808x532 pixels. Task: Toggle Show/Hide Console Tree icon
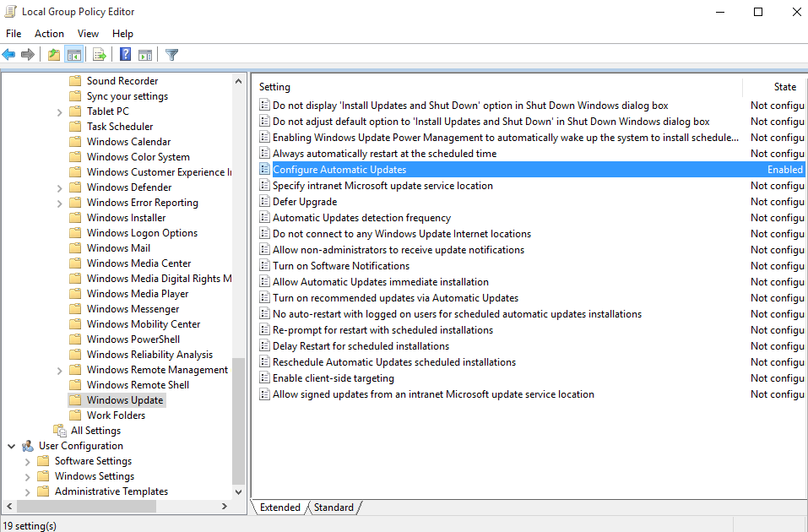(x=73, y=54)
